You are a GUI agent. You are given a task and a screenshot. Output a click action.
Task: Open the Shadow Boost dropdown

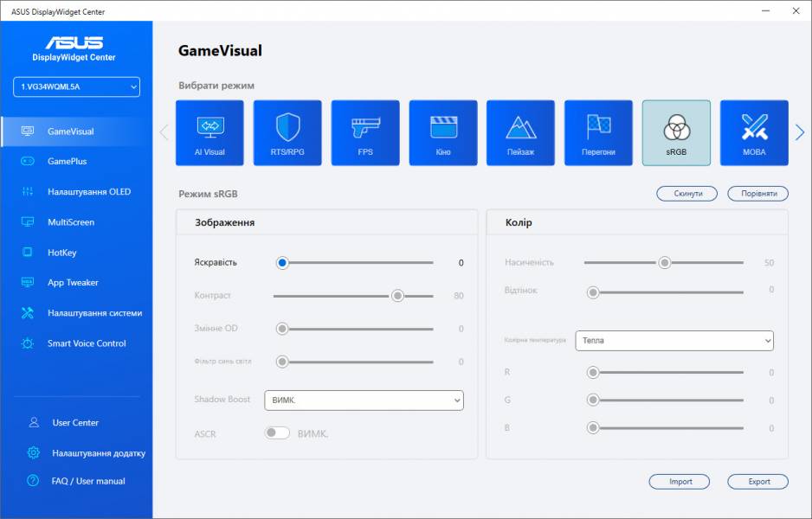tap(364, 400)
